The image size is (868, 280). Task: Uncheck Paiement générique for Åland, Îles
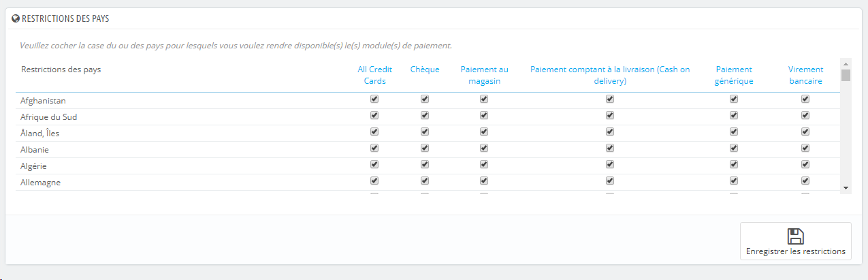(x=734, y=131)
